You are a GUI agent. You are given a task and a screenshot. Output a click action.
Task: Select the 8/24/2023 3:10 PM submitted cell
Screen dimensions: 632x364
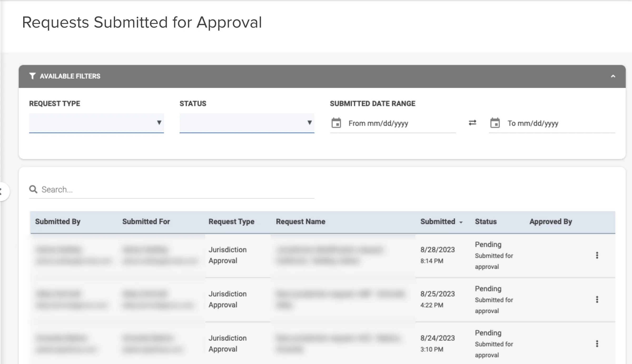pos(437,343)
